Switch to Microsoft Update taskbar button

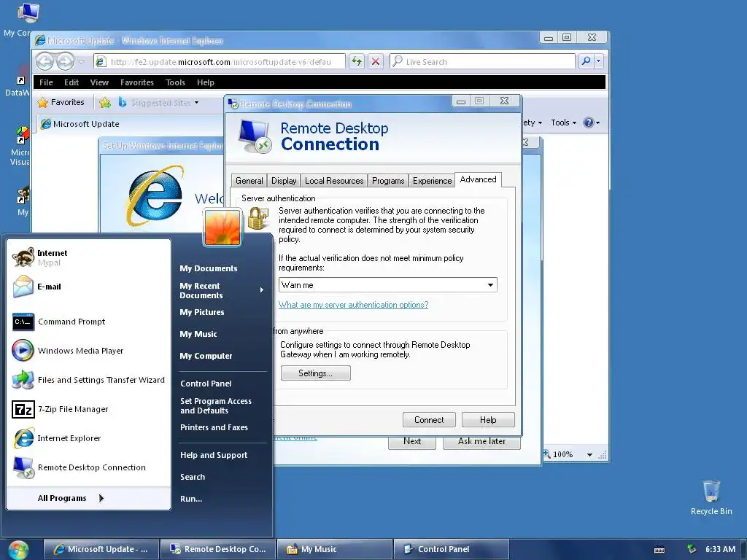101,550
